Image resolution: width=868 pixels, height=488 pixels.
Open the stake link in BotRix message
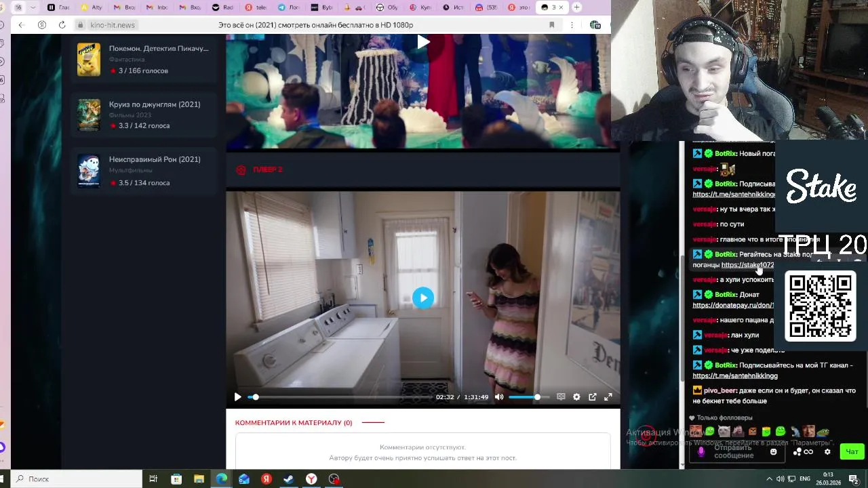[x=747, y=265]
